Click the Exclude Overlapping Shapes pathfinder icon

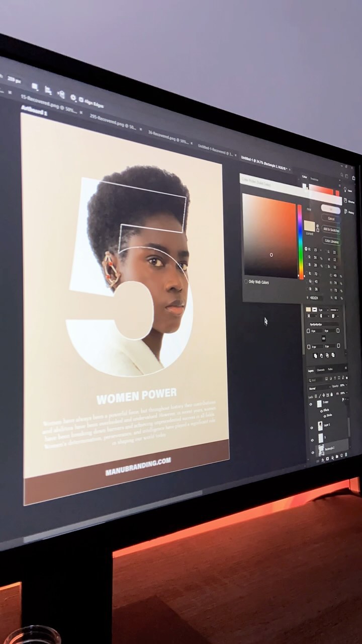(333, 355)
